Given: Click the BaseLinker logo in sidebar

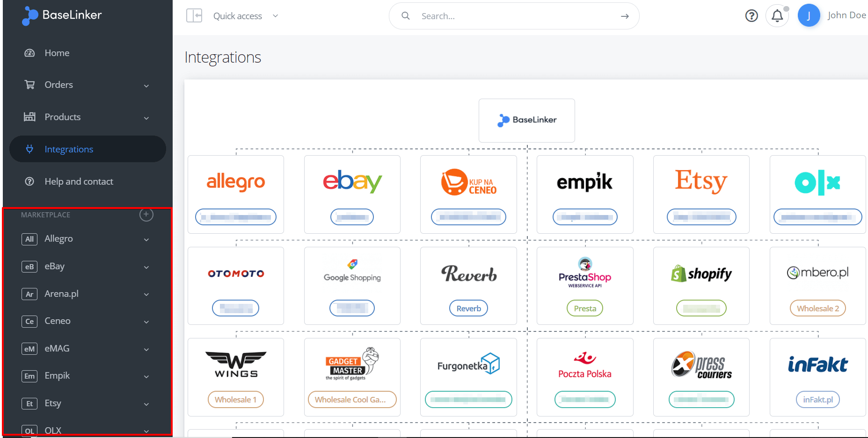Looking at the screenshot, I should 62,15.
